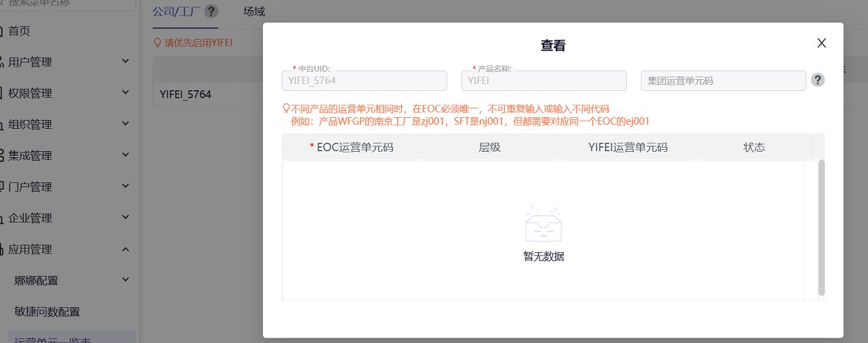Click the home icon beside 首页
The width and height of the screenshot is (868, 343).
tap(2, 31)
